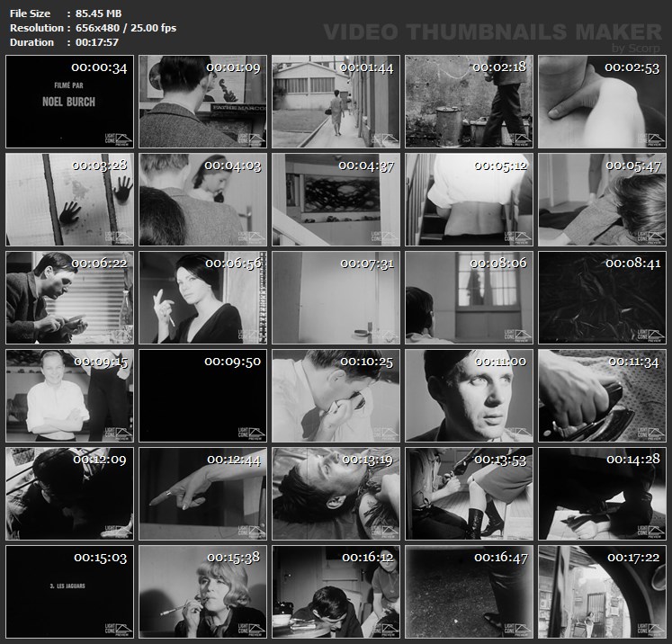The width and height of the screenshot is (672, 644).
Task: Click the file size value 85.45 MB
Action: tap(99, 13)
